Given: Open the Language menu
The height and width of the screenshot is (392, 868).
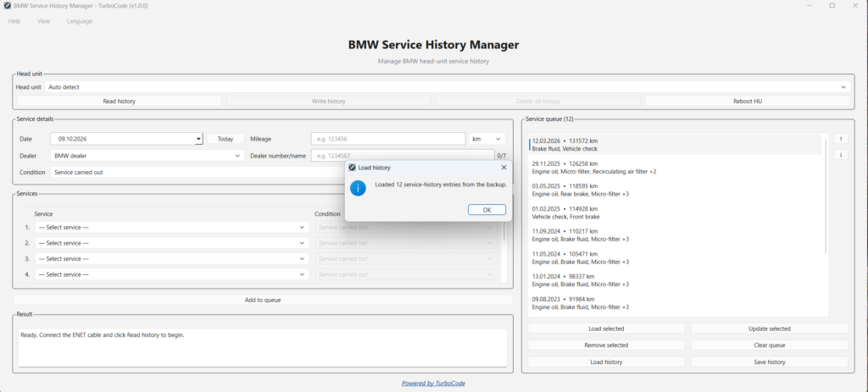Looking at the screenshot, I should tap(80, 21).
